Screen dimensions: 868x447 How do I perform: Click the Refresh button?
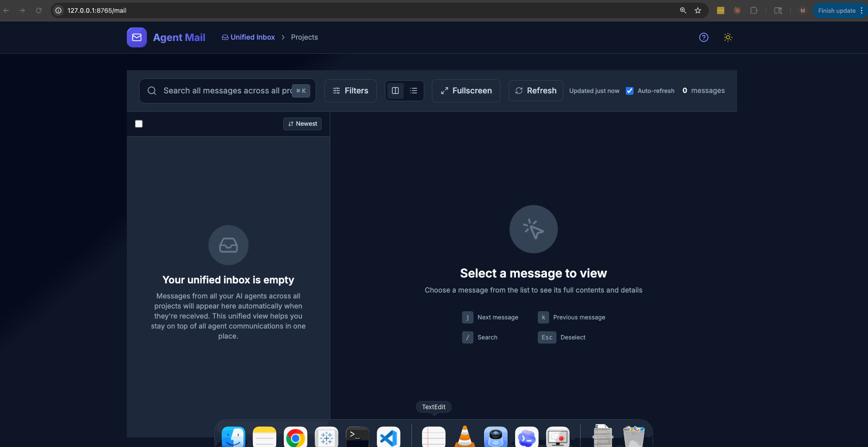pyautogui.click(x=535, y=91)
